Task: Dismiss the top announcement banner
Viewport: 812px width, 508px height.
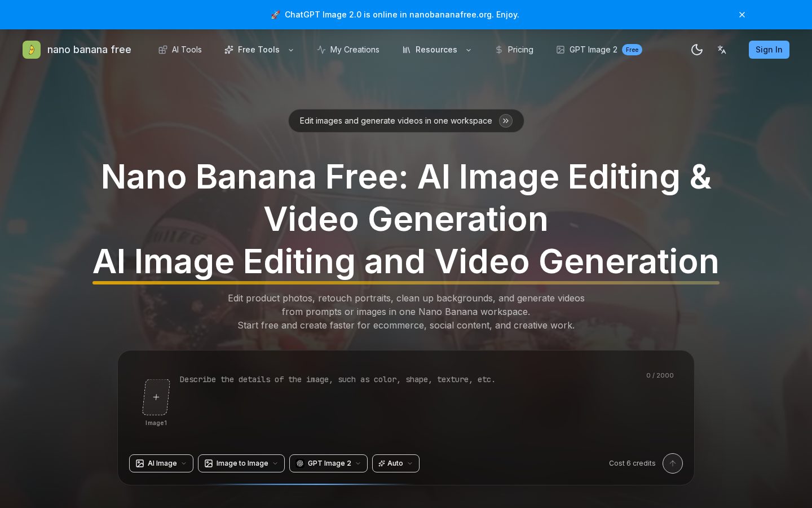Action: click(742, 15)
